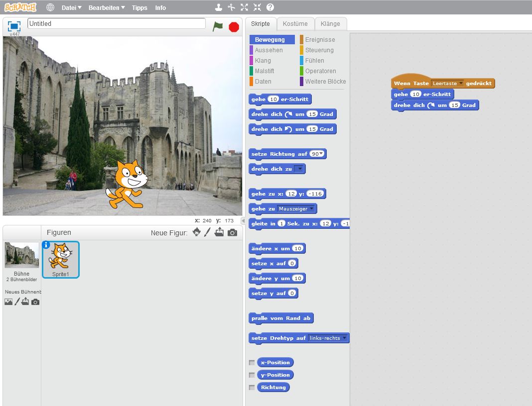Start the project with the green flag
Viewport: 532px width, 406px height.
pyautogui.click(x=217, y=27)
